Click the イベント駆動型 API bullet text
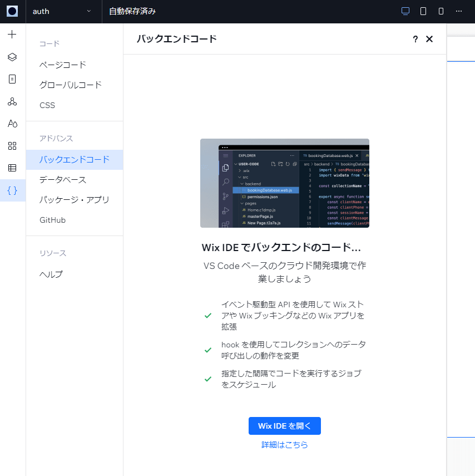 point(293,316)
